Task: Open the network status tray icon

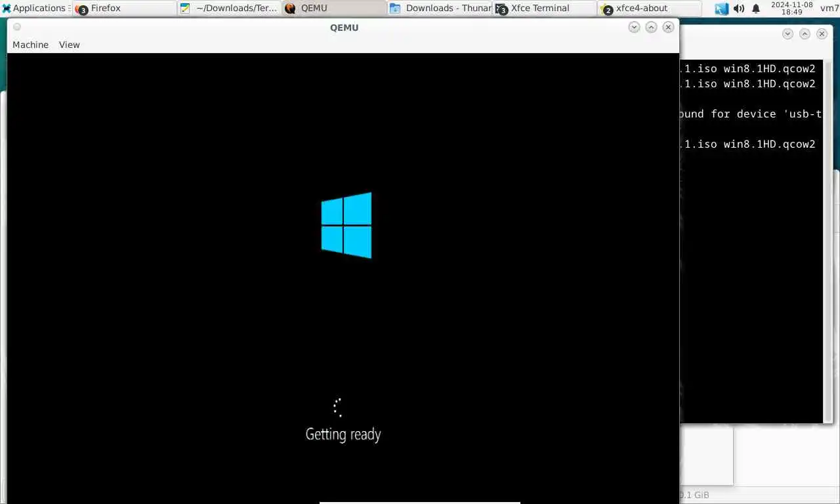Action: [x=722, y=9]
